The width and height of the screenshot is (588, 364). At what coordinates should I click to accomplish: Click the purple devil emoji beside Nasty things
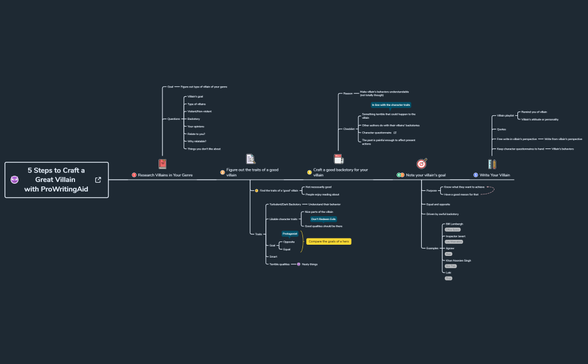pos(298,264)
